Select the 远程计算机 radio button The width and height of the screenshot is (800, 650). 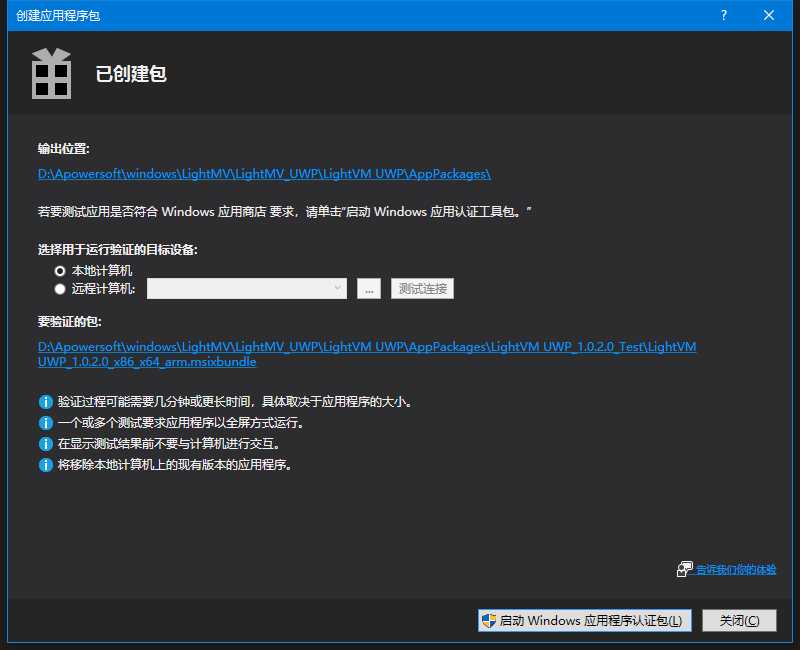60,289
